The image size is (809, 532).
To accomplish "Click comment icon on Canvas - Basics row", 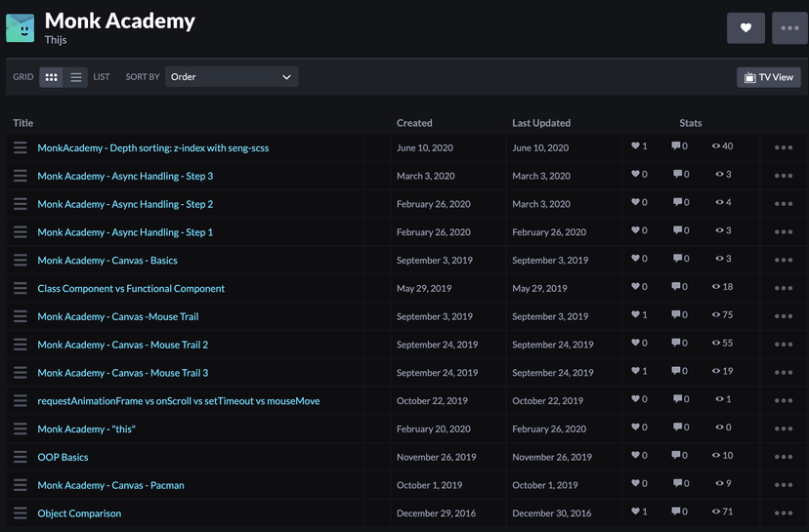I will click(x=676, y=259).
